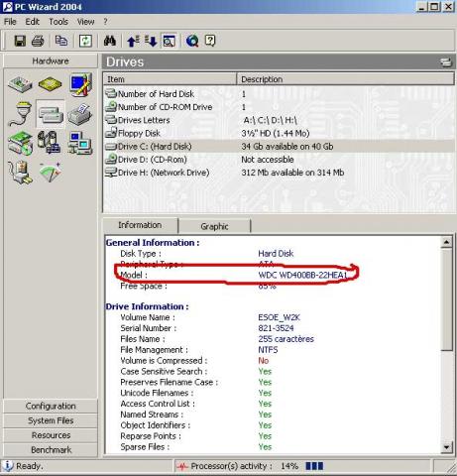The width and height of the screenshot is (457, 476).
Task: Select the Printer icon in Hardware panel
Action: 79,114
